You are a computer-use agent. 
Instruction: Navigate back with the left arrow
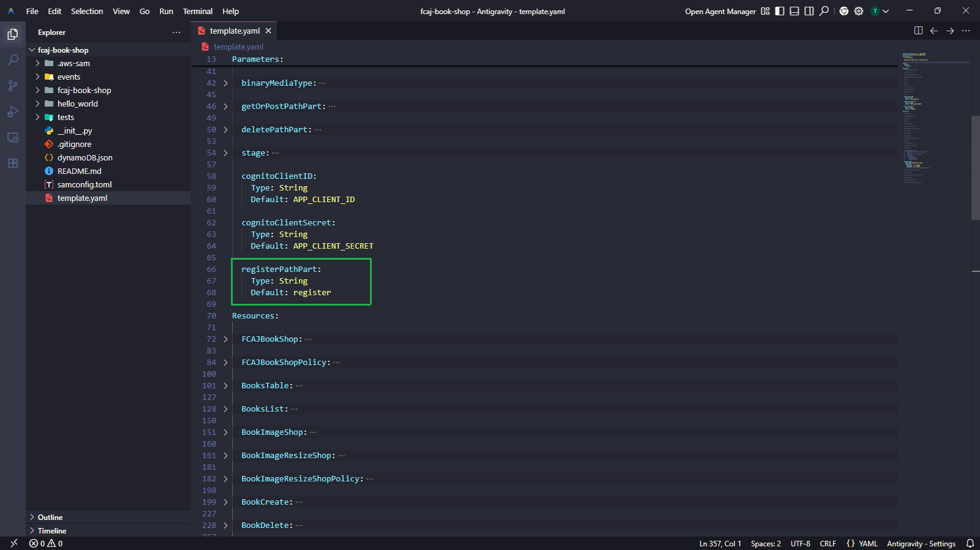pos(934,31)
